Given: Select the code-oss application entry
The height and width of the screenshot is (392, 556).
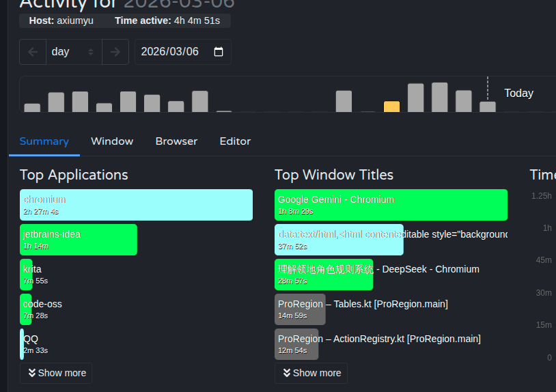Looking at the screenshot, I should click(27, 309).
